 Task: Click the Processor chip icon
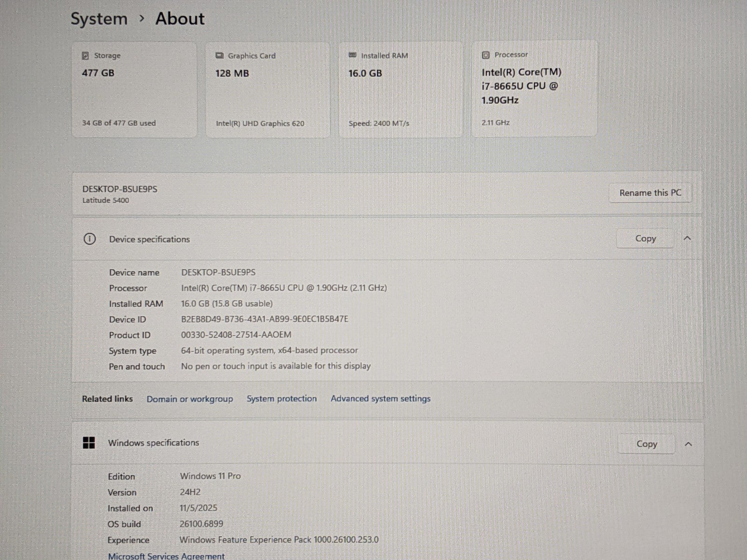486,55
